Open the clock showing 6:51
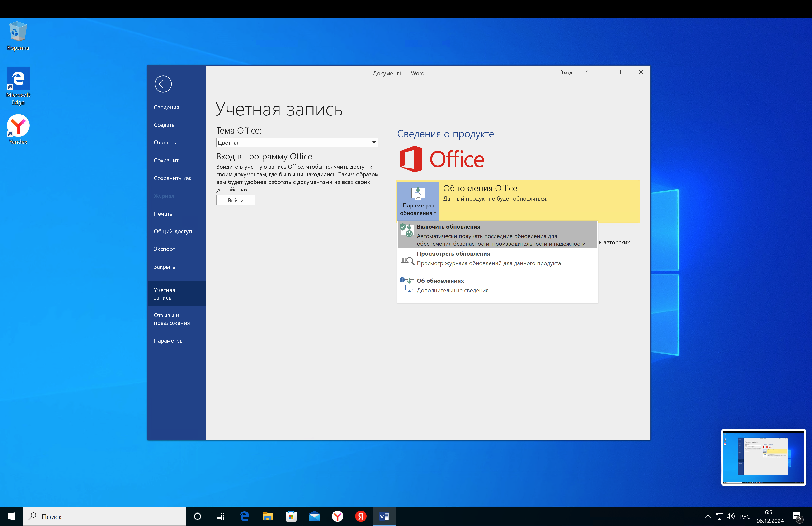This screenshot has height=526, width=812. 770,516
